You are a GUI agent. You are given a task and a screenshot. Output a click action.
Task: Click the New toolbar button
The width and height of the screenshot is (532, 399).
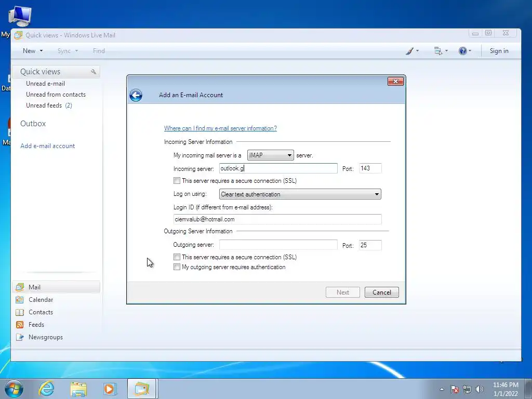pyautogui.click(x=29, y=51)
